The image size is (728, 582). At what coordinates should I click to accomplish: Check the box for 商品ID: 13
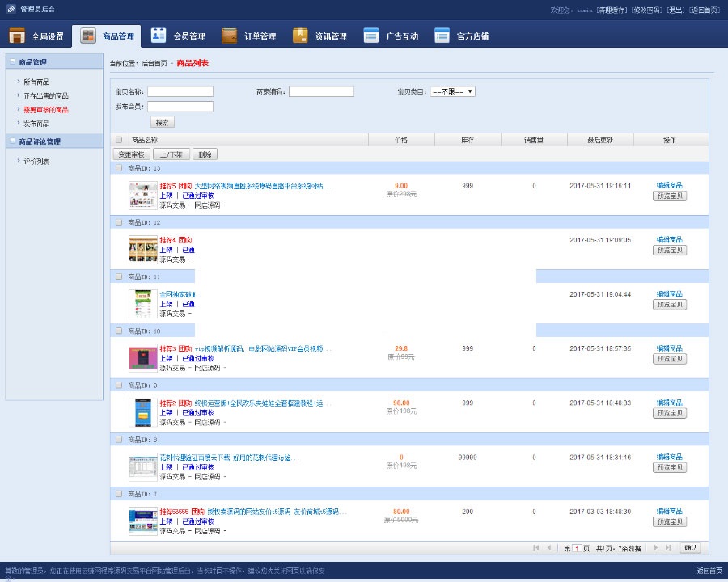(x=119, y=168)
